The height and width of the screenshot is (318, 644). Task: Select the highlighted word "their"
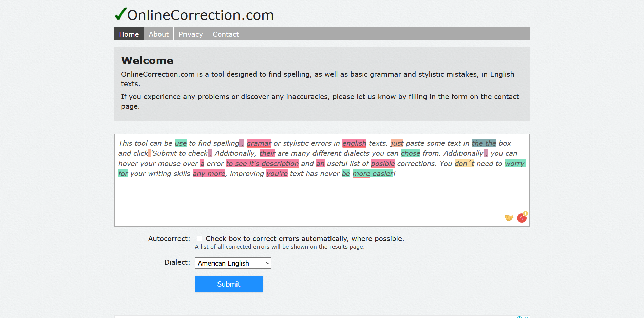pos(267,153)
